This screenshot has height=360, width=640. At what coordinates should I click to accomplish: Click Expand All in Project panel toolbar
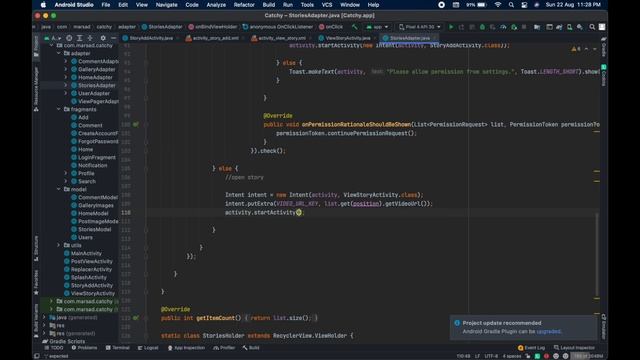pos(80,38)
